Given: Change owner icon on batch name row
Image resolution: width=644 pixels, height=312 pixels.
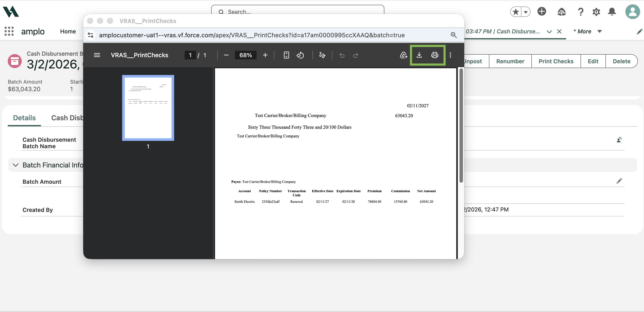Looking at the screenshot, I should tap(619, 140).
